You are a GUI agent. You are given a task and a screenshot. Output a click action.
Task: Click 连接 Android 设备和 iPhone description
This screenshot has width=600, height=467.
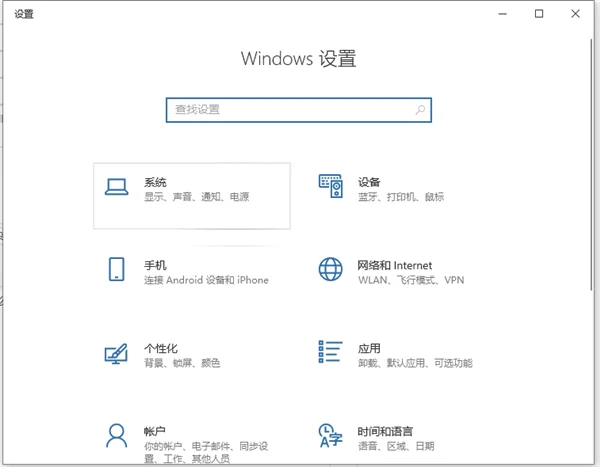pos(206,280)
